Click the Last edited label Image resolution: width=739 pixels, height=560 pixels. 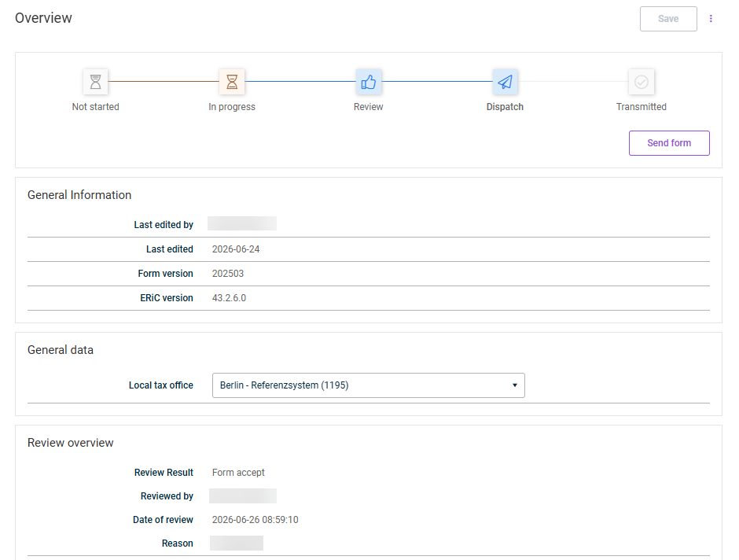170,249
